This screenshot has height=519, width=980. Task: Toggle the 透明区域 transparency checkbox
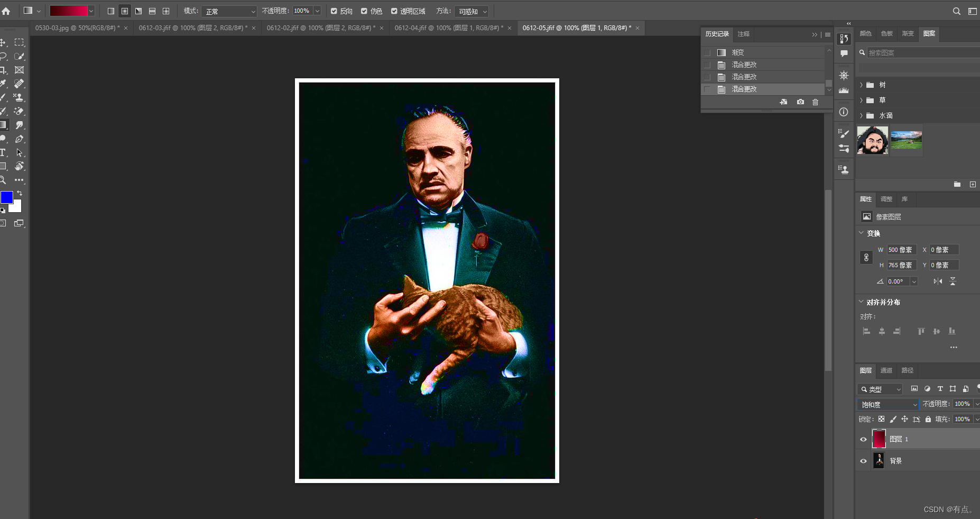pyautogui.click(x=394, y=11)
